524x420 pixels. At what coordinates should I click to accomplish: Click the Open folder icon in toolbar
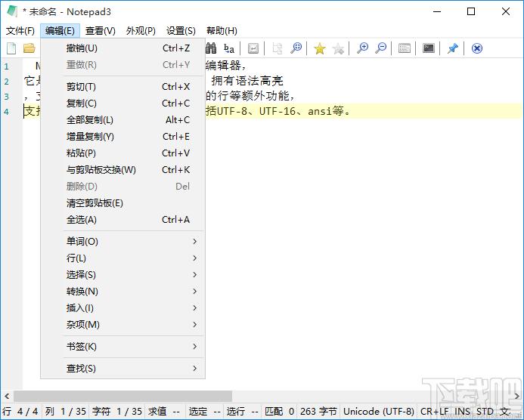(29, 48)
